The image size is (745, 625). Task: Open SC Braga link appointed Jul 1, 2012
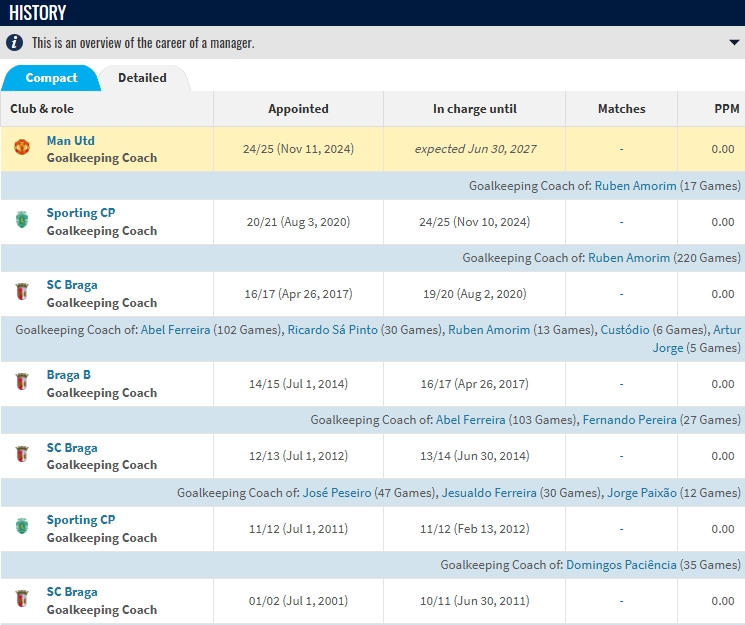72,448
